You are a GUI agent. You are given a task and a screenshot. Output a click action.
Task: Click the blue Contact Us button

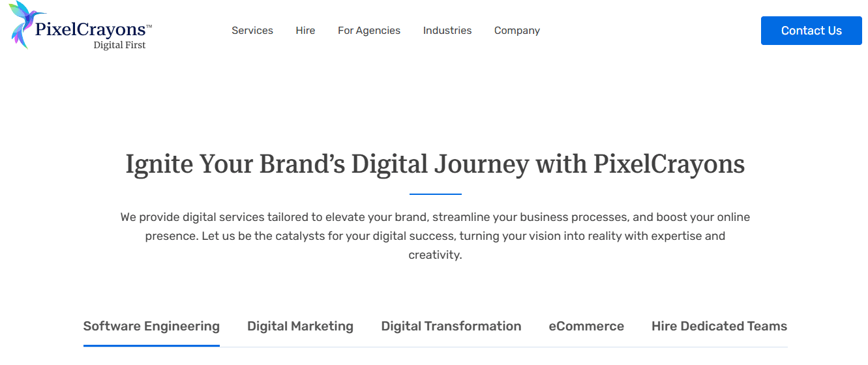tap(811, 31)
